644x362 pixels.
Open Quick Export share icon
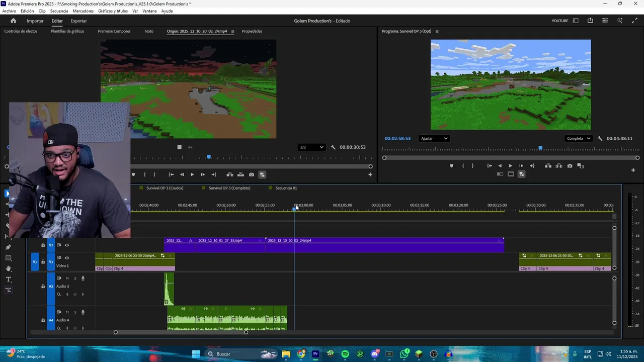coord(590,21)
